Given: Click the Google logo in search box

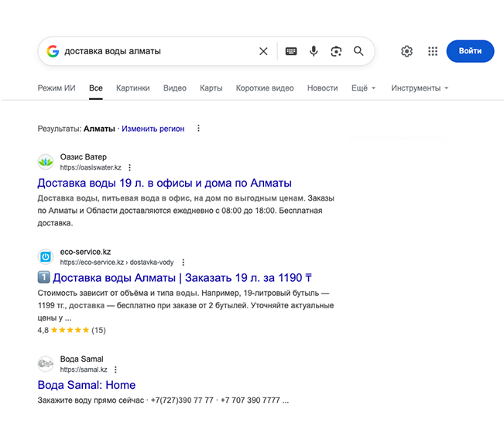Looking at the screenshot, I should click(x=53, y=51).
